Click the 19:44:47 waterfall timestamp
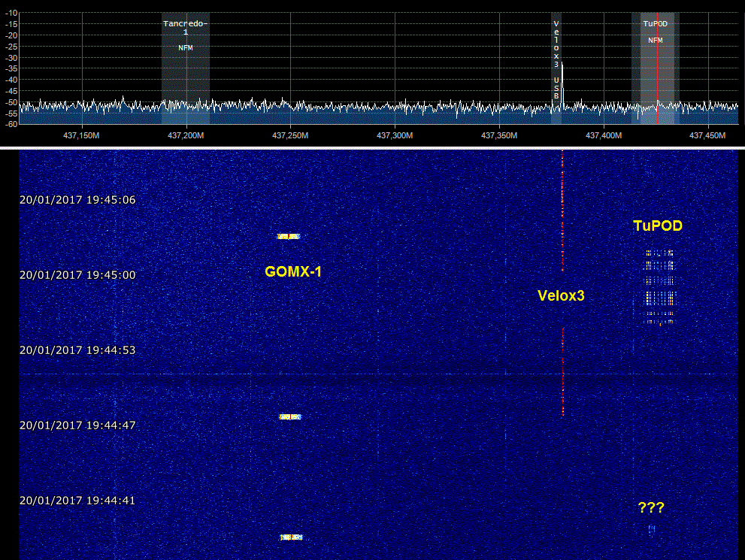745x560 pixels. point(77,425)
